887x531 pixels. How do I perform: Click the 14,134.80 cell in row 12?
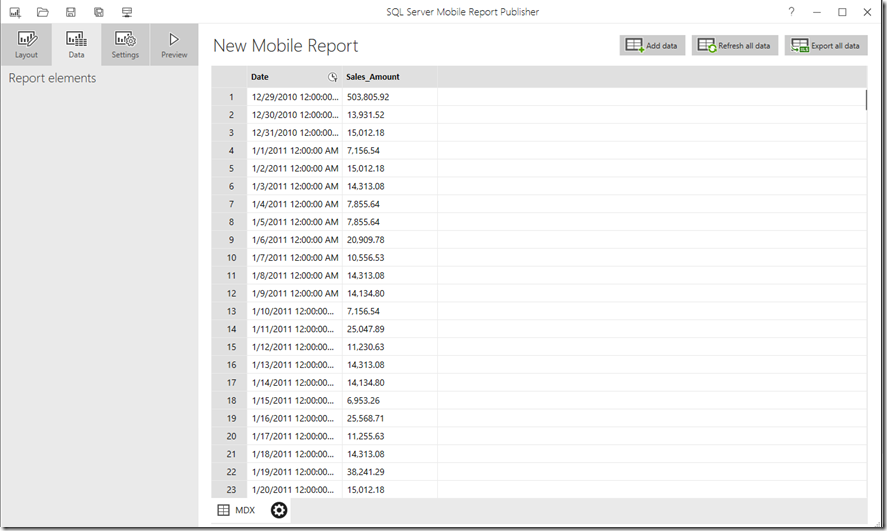coord(389,293)
